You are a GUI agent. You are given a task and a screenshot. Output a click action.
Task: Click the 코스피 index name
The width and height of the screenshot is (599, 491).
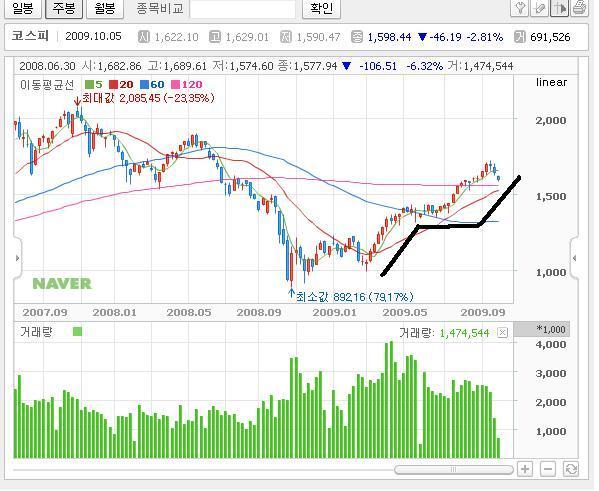pos(30,36)
